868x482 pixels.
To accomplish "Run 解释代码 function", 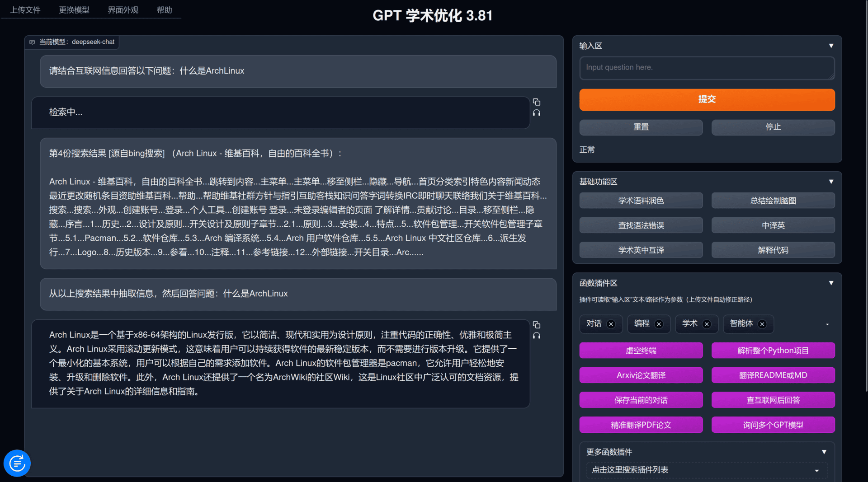I will pos(773,250).
